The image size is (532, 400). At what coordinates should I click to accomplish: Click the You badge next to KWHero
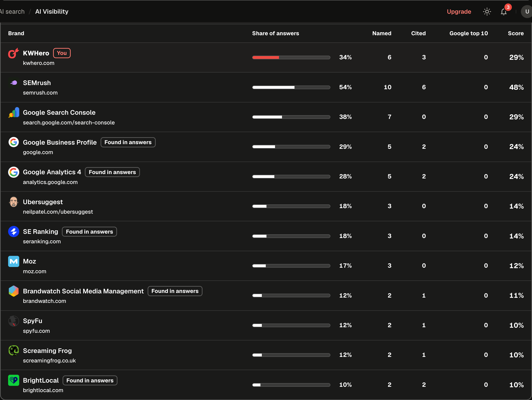pyautogui.click(x=62, y=53)
